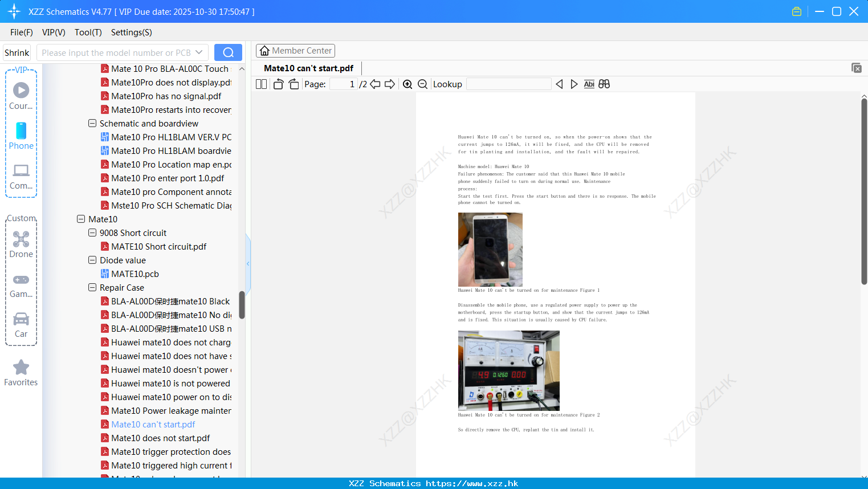The width and height of the screenshot is (868, 489).
Task: Find previous lookup match
Action: [559, 84]
